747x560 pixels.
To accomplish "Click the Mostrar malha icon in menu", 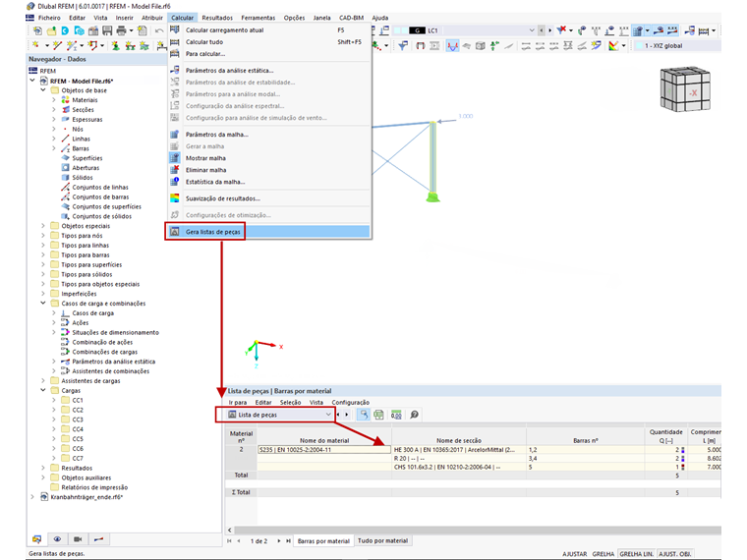I will tap(175, 158).
